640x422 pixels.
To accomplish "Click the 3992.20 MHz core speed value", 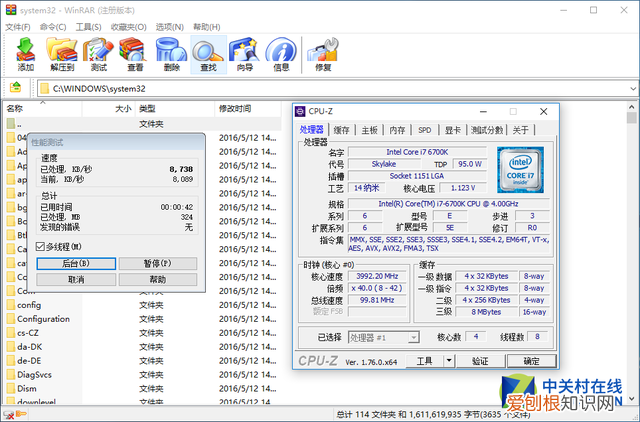I will tap(377, 276).
